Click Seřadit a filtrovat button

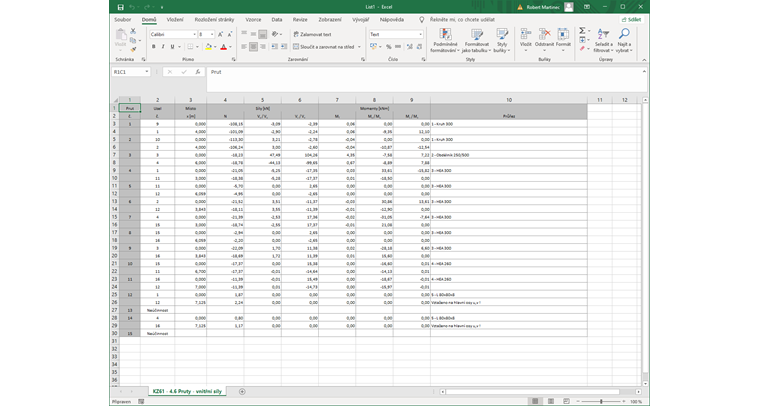[x=603, y=40]
